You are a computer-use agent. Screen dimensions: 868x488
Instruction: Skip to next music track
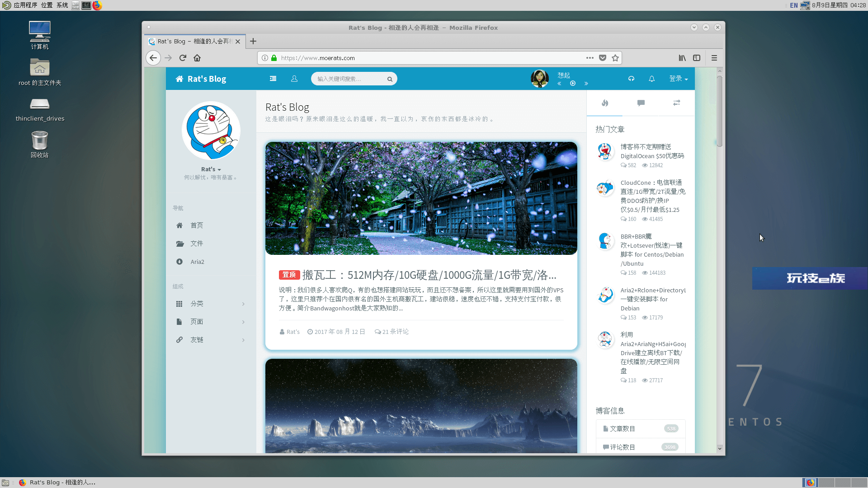pyautogui.click(x=586, y=84)
